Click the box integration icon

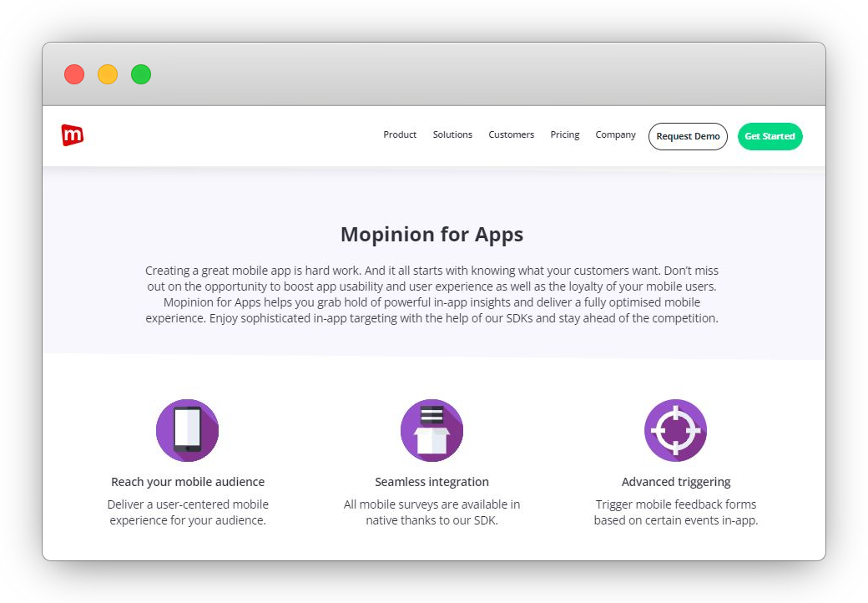[x=431, y=430]
